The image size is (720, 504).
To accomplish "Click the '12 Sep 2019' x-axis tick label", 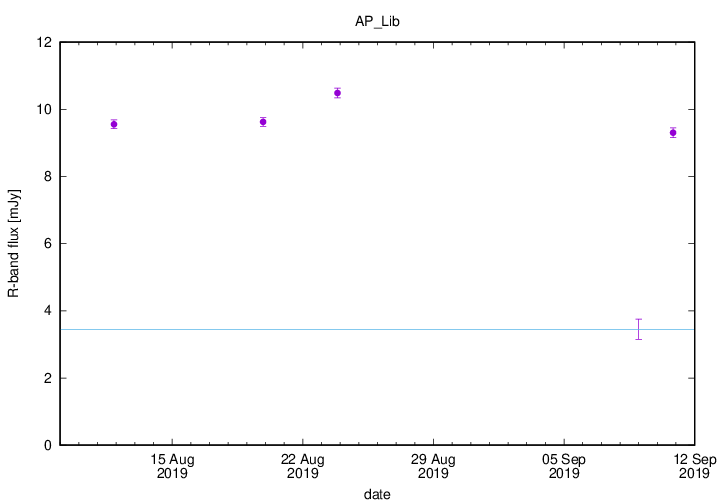I will (x=693, y=466).
